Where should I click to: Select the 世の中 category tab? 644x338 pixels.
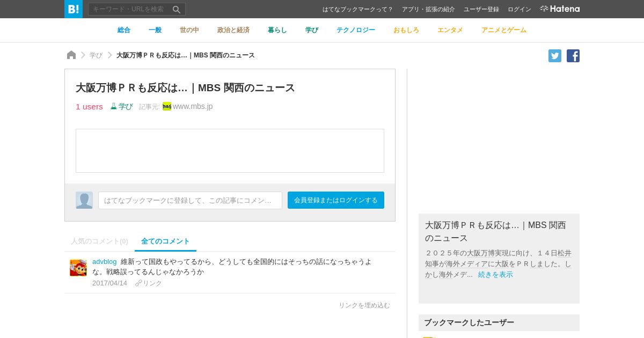click(x=189, y=30)
